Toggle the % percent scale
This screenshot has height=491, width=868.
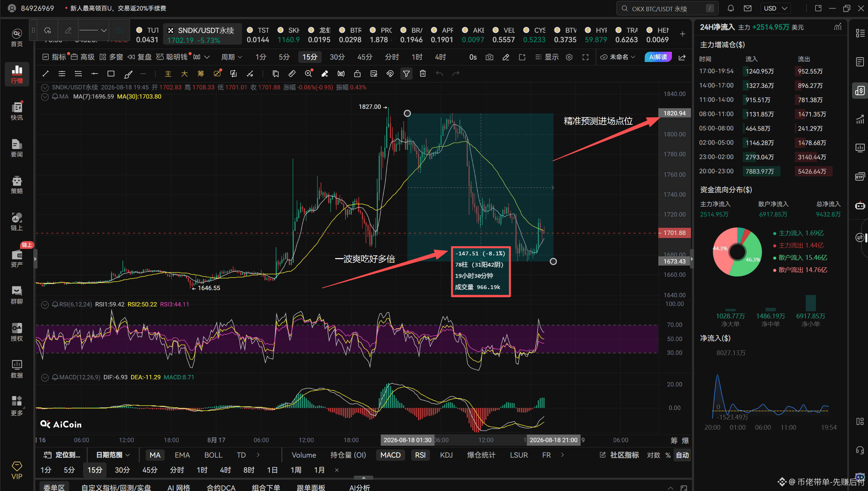pyautogui.click(x=668, y=455)
